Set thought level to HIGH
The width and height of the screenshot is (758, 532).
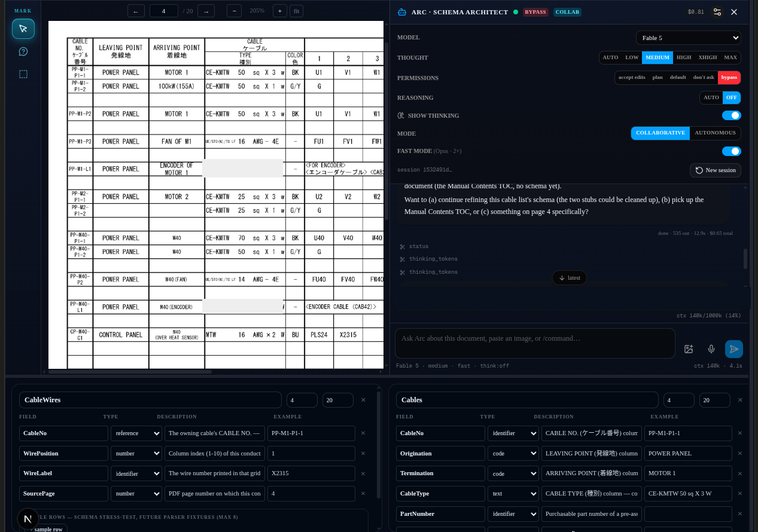click(684, 57)
